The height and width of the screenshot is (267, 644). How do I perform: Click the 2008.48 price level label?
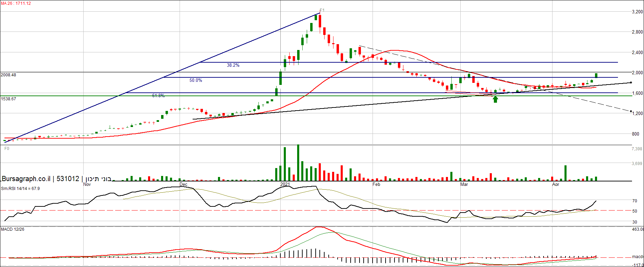coord(9,75)
